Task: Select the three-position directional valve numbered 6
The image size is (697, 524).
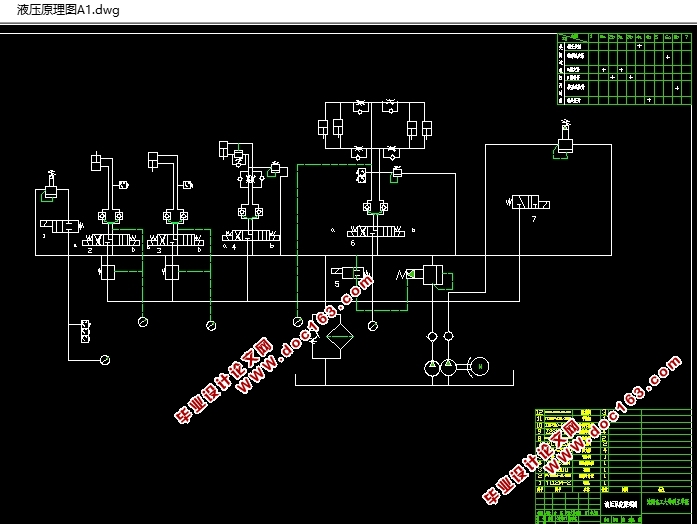Action: click(376, 232)
